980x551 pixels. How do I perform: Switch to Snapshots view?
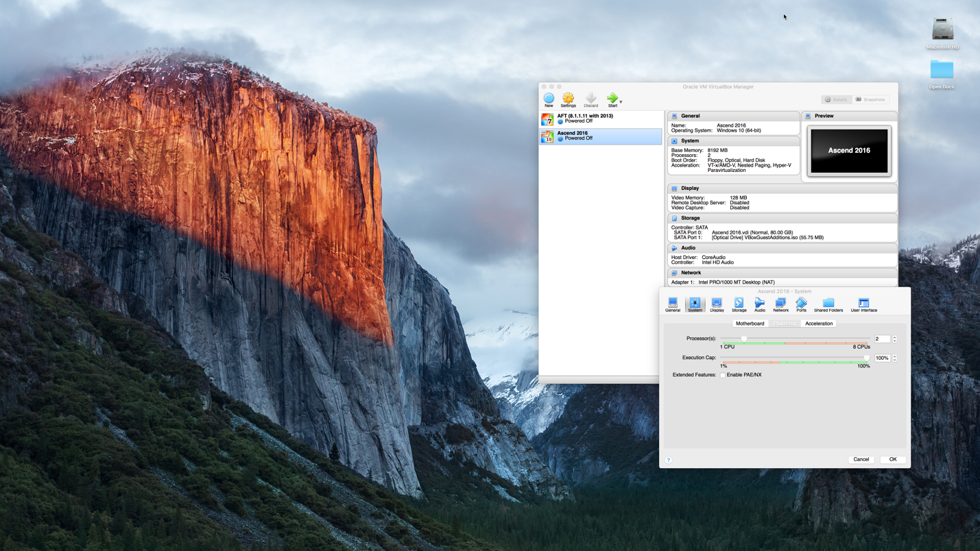[871, 99]
